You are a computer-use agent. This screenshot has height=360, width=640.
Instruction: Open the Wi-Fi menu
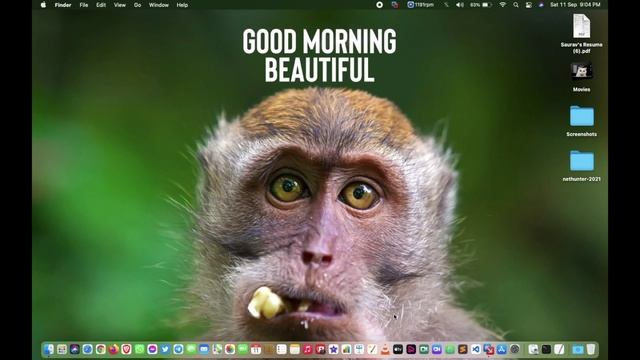tap(503, 5)
